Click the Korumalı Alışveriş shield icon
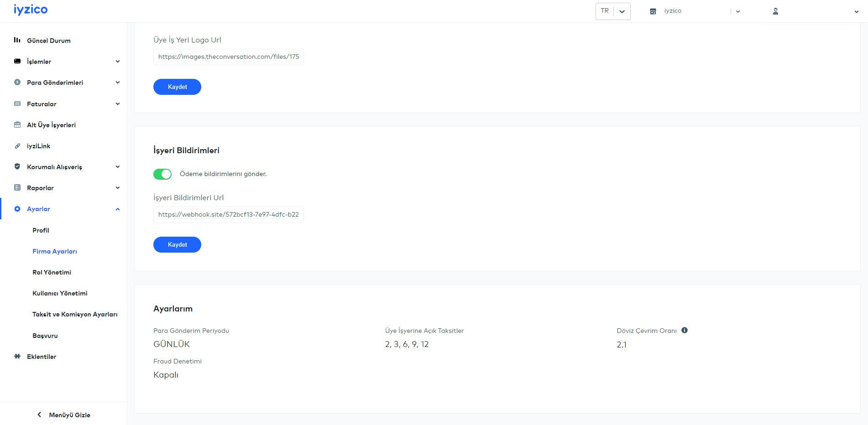The image size is (868, 425). pos(17,166)
